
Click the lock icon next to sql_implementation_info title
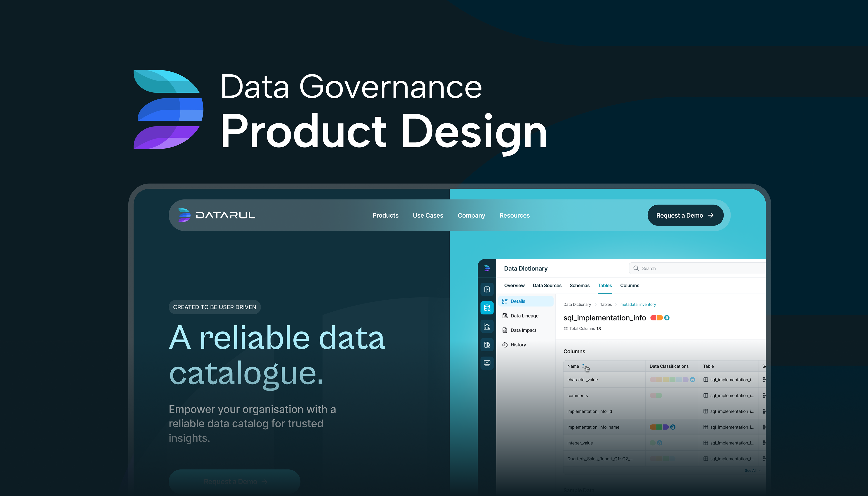[x=667, y=318]
